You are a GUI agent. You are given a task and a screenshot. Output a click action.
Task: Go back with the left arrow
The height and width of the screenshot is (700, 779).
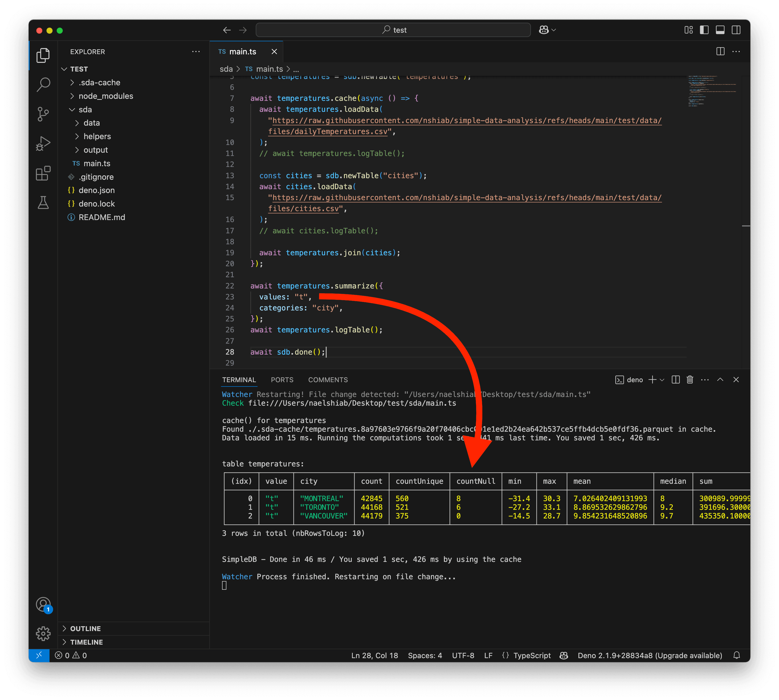pos(227,30)
